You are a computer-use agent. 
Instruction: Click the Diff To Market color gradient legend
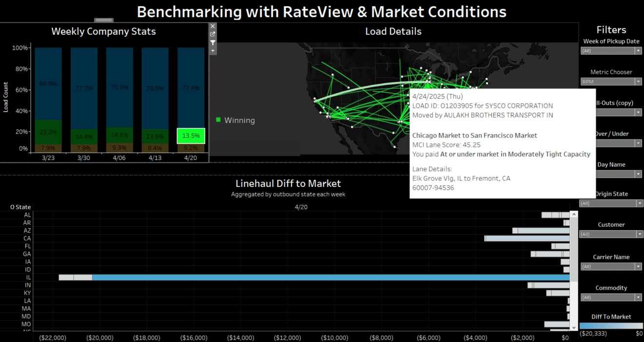pos(611,326)
